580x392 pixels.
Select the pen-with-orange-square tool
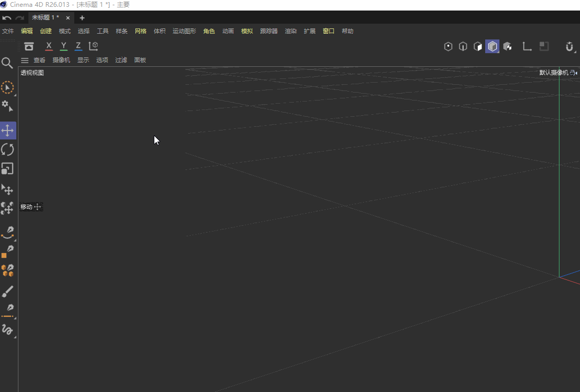click(x=7, y=252)
